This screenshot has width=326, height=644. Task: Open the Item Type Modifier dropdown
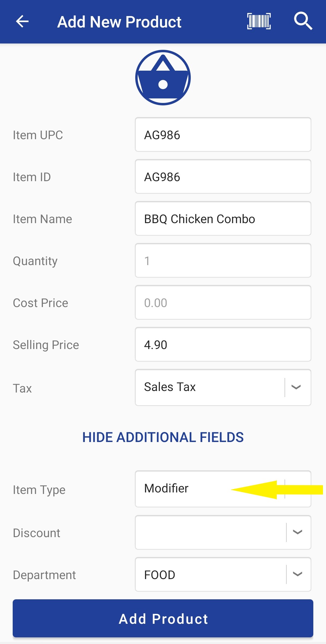point(223,489)
